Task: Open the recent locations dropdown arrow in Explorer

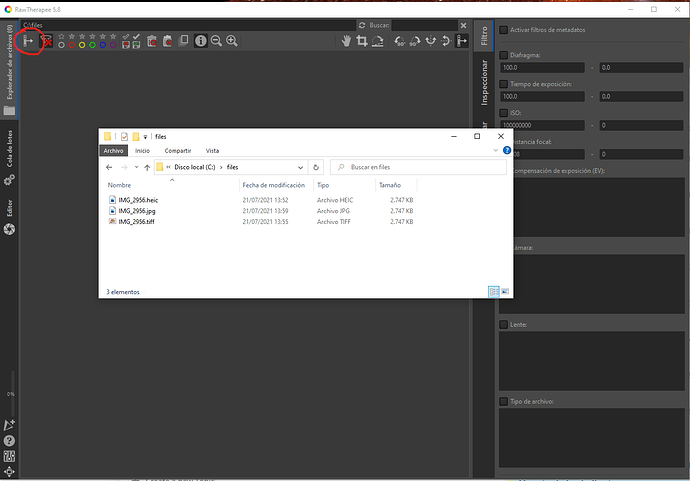Action: click(x=135, y=167)
